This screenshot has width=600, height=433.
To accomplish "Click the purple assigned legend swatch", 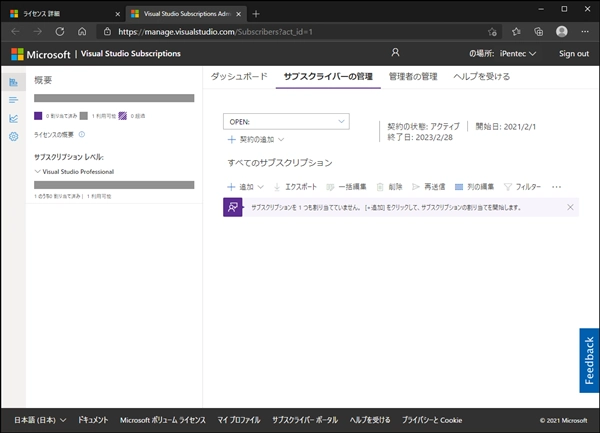I will coord(38,116).
